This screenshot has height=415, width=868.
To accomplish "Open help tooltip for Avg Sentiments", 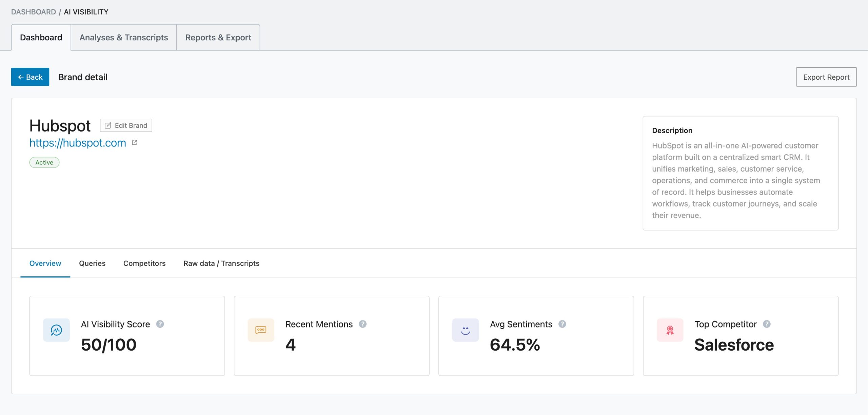I will pos(562,324).
